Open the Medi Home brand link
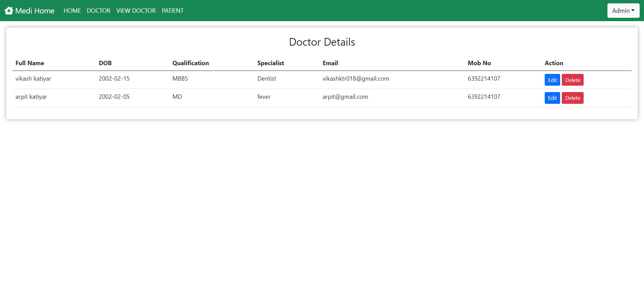The height and width of the screenshot is (299, 644). 35,11
